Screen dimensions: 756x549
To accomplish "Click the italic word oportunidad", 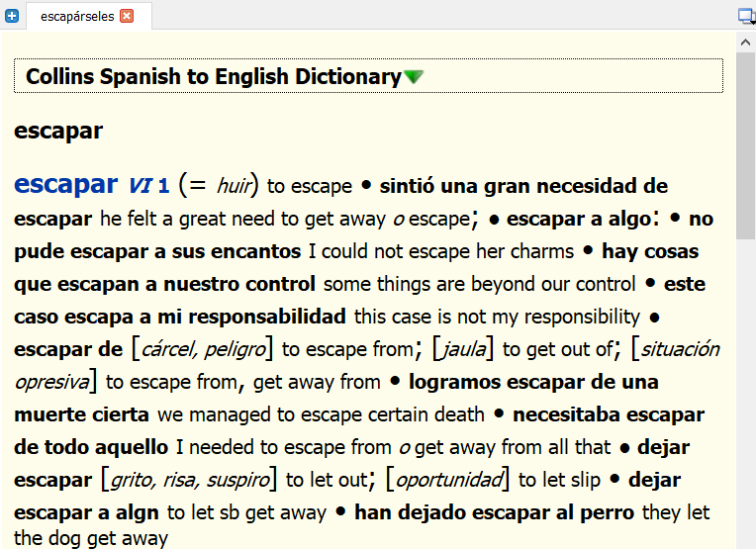I will [450, 480].
